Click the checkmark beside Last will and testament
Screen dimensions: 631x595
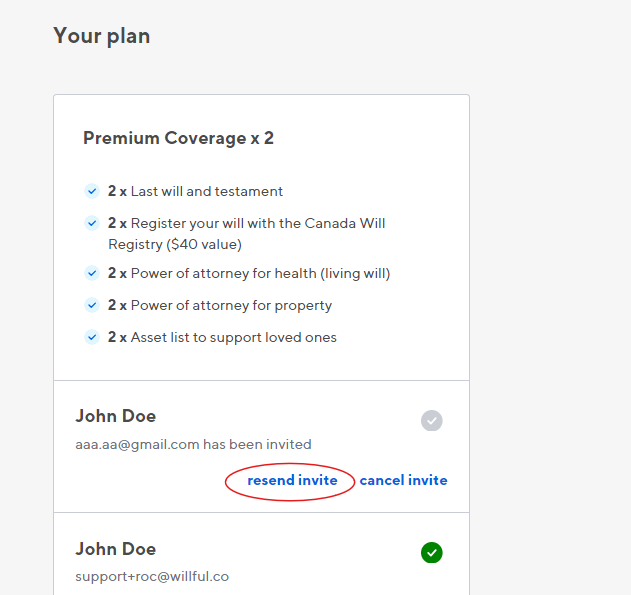92,191
